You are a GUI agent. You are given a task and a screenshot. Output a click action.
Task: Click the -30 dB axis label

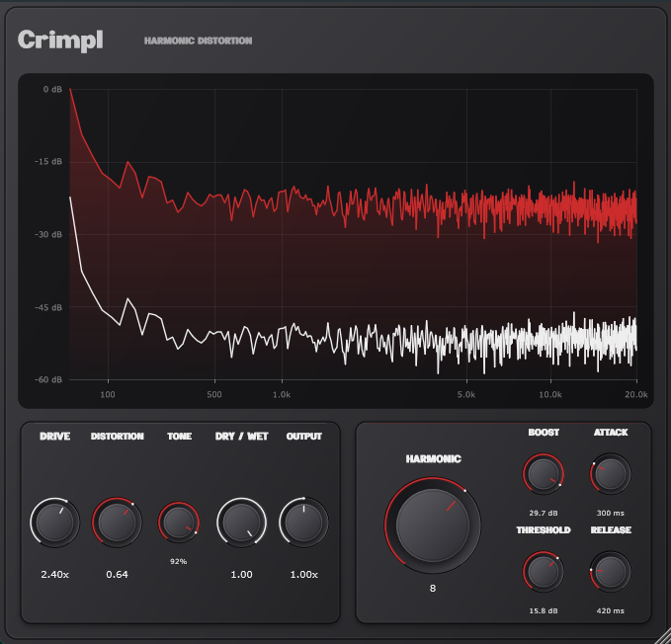[x=48, y=235]
